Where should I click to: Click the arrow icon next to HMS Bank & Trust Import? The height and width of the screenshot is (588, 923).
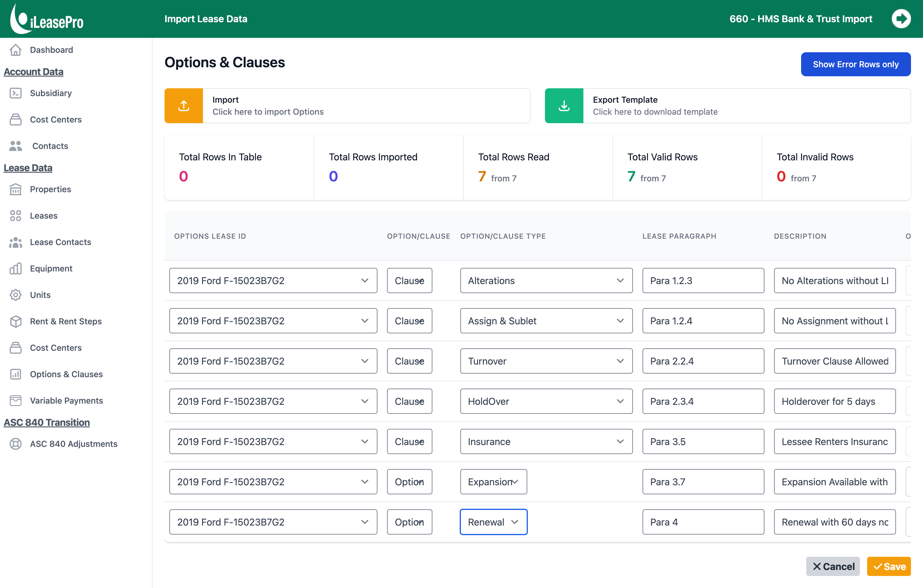[x=900, y=19]
